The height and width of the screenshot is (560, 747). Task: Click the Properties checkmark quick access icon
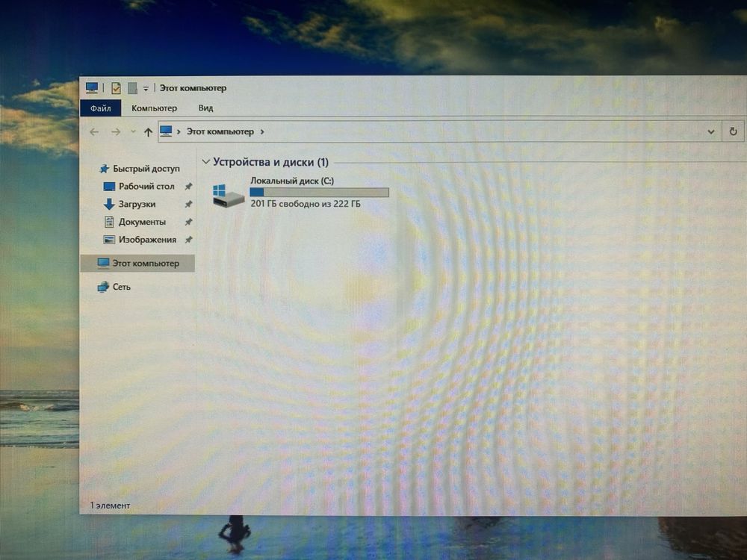[x=116, y=88]
